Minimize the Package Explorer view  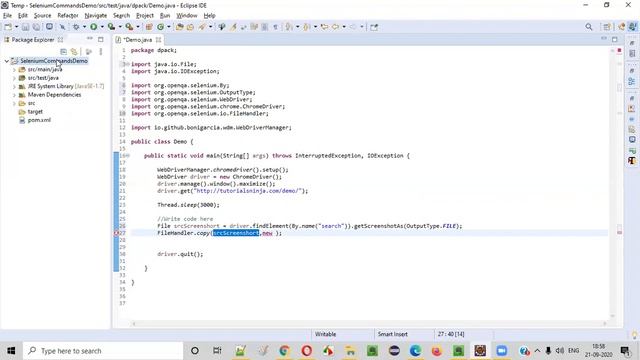click(x=90, y=39)
